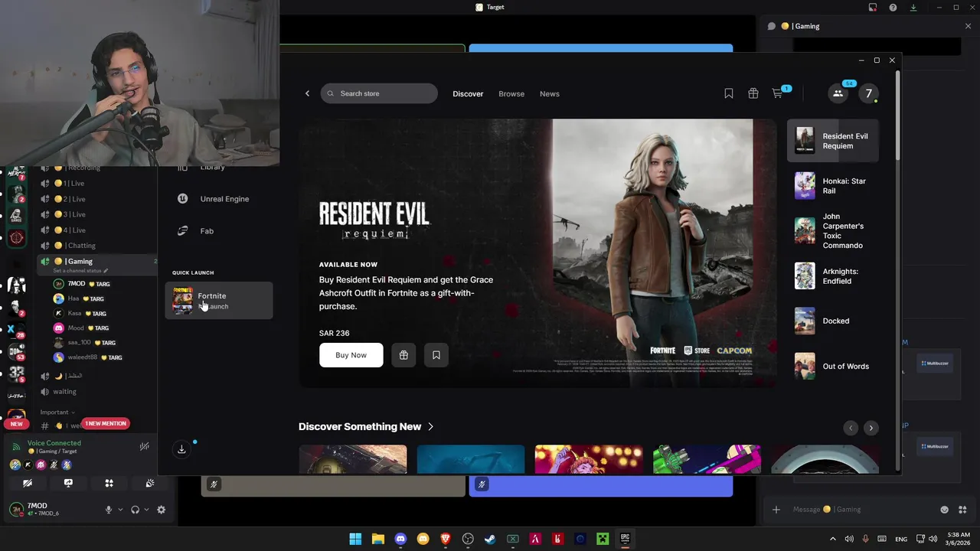Select Resident Evil Requiem in featured list
The height and width of the screenshot is (551, 980).
[x=833, y=141]
